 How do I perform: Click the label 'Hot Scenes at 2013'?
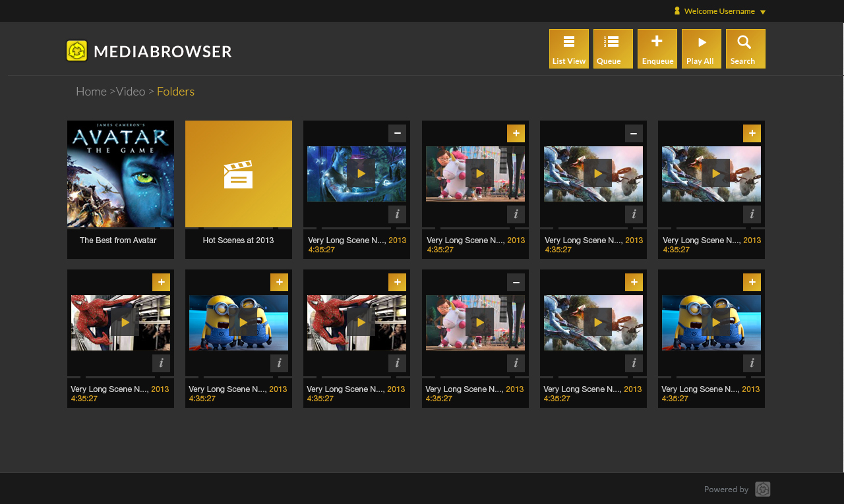(x=238, y=240)
